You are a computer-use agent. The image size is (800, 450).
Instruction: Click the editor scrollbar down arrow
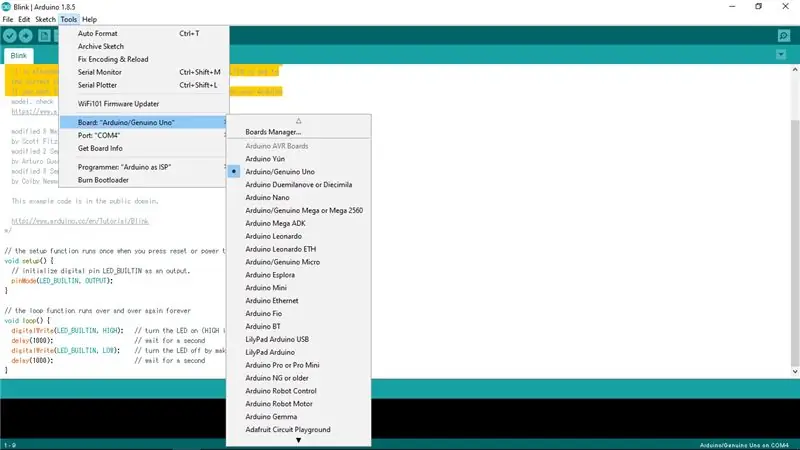(795, 372)
